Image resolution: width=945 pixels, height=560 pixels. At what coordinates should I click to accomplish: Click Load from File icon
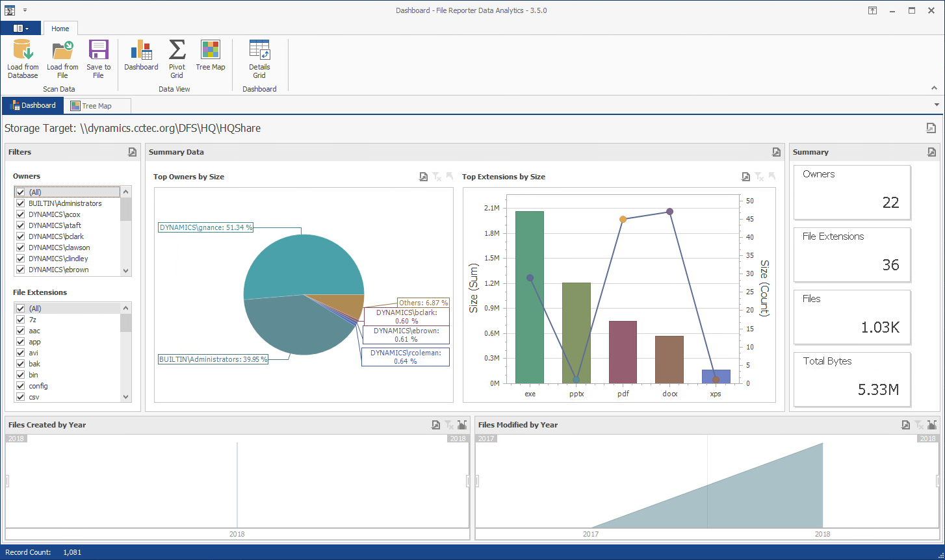click(62, 51)
